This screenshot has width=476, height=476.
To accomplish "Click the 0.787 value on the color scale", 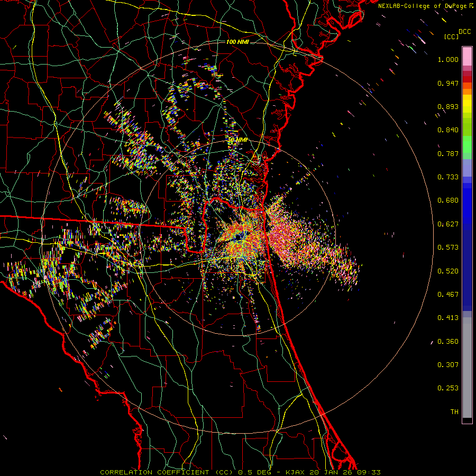I will click(448, 153).
